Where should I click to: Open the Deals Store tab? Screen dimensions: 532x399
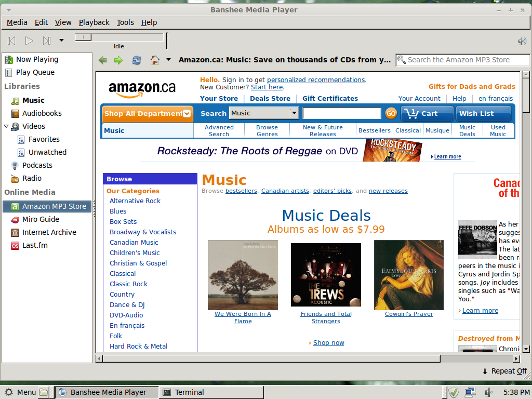[270, 98]
